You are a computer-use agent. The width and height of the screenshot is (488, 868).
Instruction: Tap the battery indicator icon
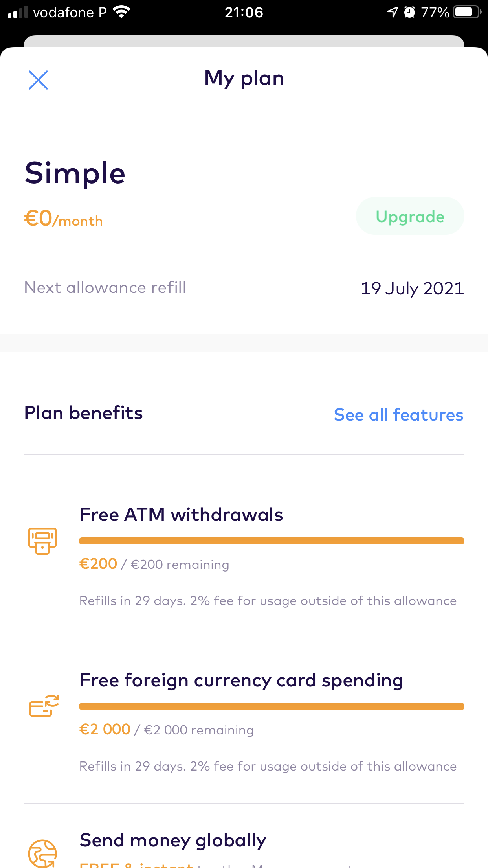tap(467, 12)
